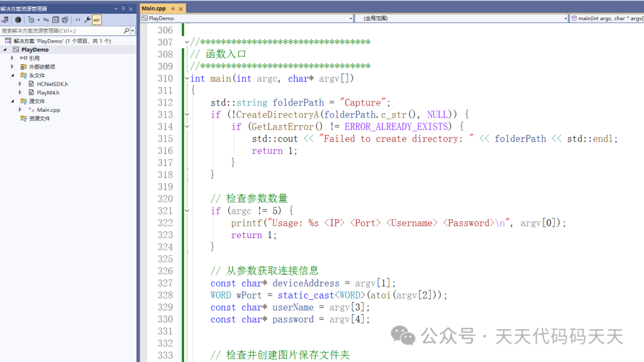This screenshot has height=362, width=644.
Task: Click the pending changes filter clock icon
Action: click(31, 19)
